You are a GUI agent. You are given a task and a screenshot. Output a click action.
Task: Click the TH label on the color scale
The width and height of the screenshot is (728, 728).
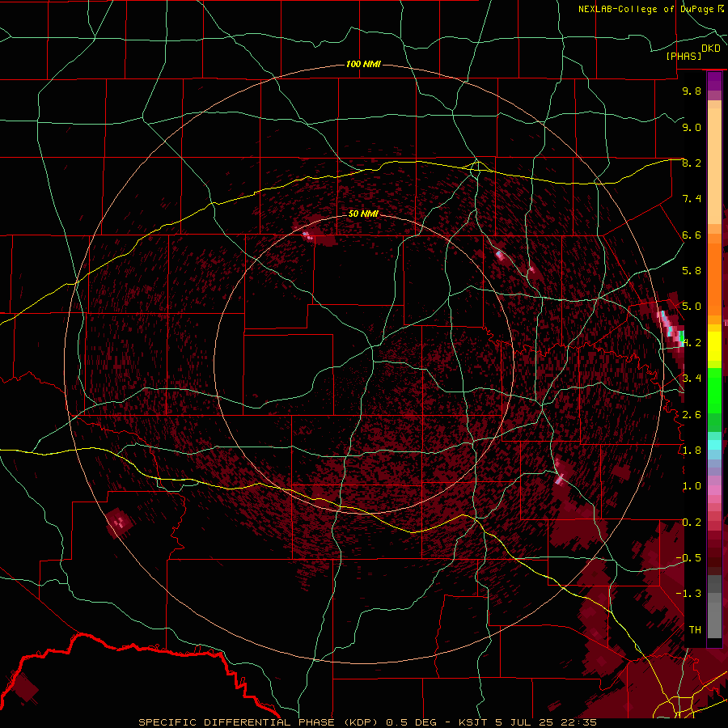(695, 629)
